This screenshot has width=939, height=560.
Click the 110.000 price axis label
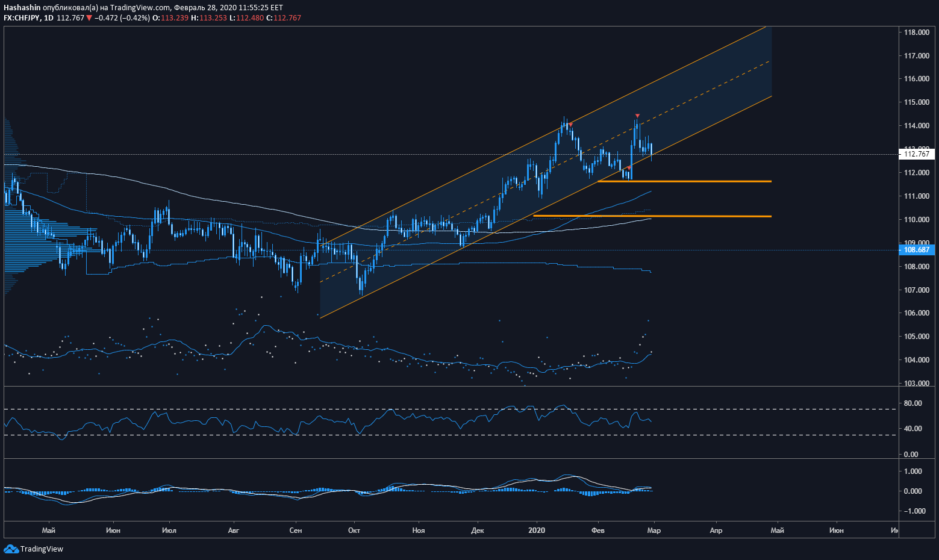point(916,220)
